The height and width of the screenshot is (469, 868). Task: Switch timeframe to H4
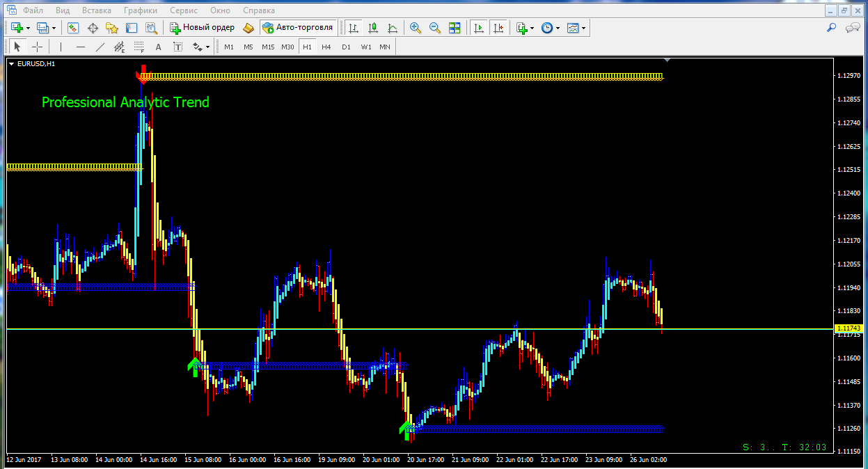[326, 47]
